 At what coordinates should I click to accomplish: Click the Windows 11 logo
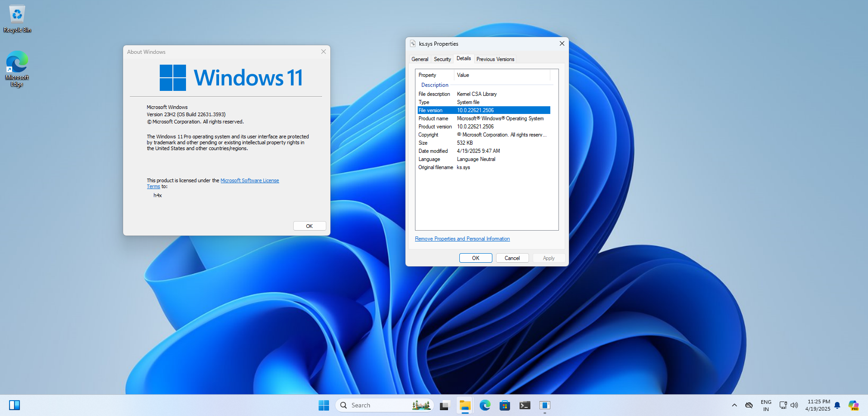pyautogui.click(x=231, y=78)
